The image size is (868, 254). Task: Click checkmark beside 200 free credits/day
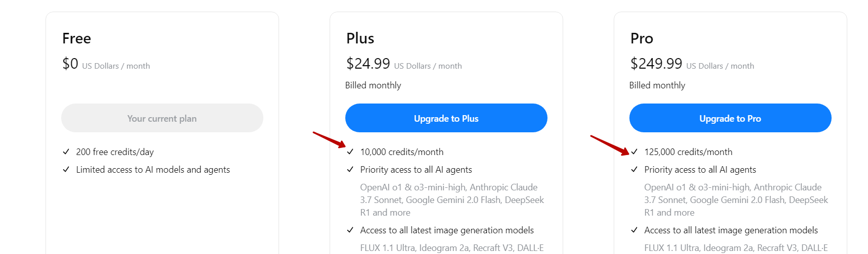tap(66, 151)
